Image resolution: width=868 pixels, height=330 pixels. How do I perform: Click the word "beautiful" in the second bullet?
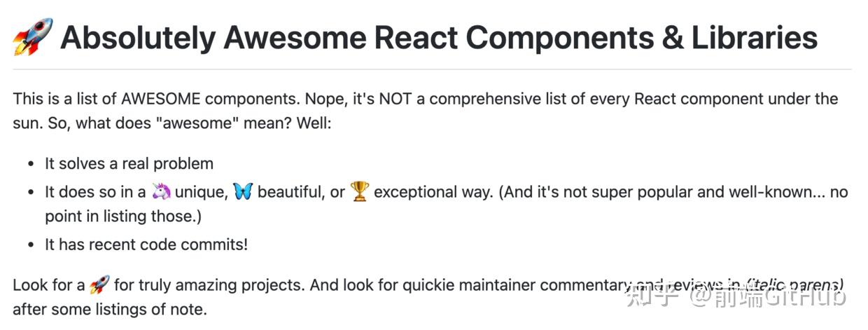290,192
